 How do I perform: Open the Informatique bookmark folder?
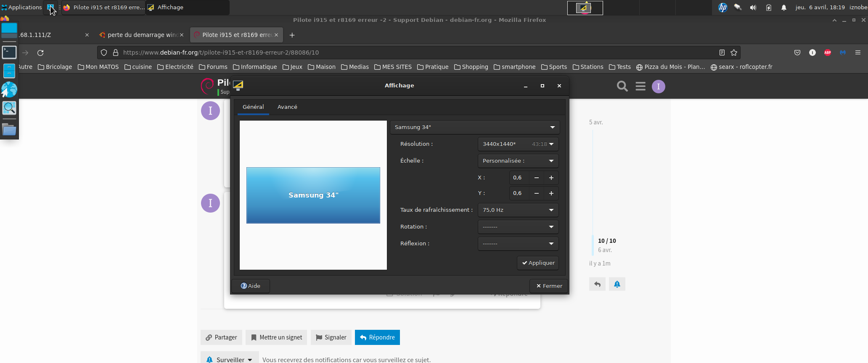click(255, 67)
